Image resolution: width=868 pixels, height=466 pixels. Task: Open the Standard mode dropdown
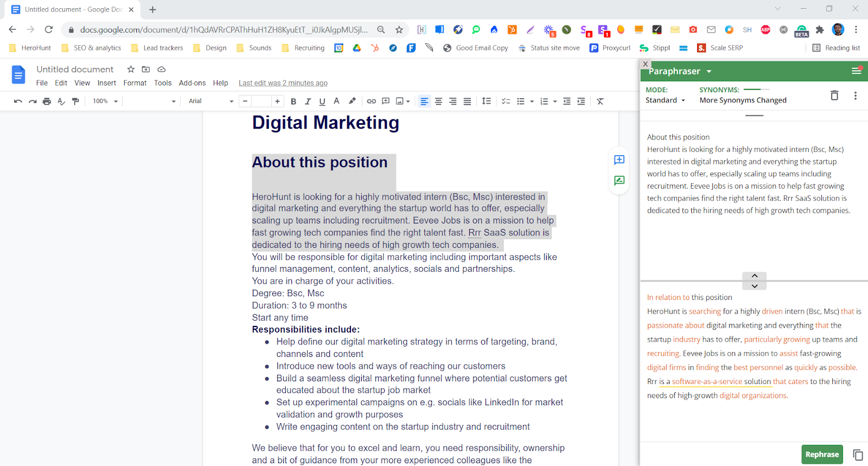(665, 100)
